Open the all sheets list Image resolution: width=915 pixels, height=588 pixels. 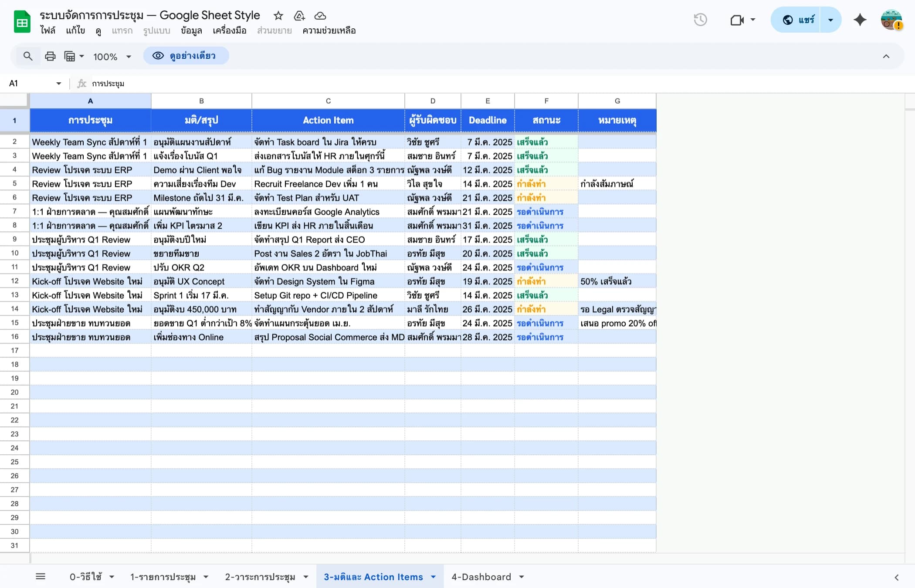coord(41,576)
